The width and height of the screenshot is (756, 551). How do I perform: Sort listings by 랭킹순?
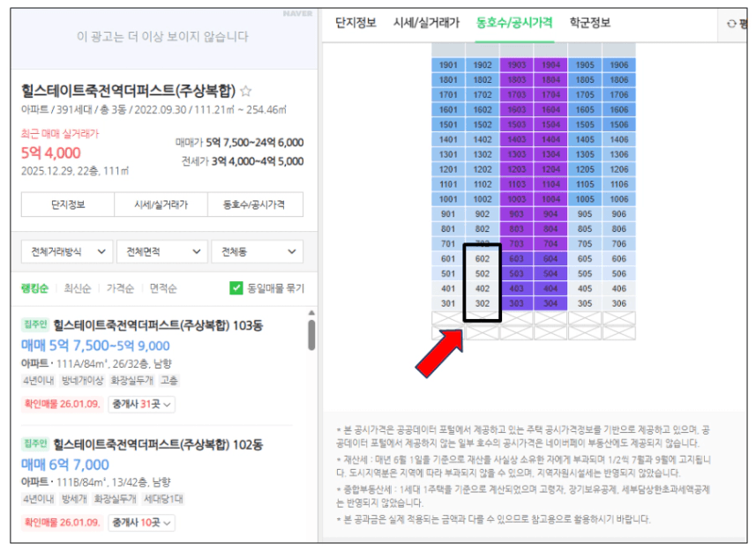click(34, 288)
